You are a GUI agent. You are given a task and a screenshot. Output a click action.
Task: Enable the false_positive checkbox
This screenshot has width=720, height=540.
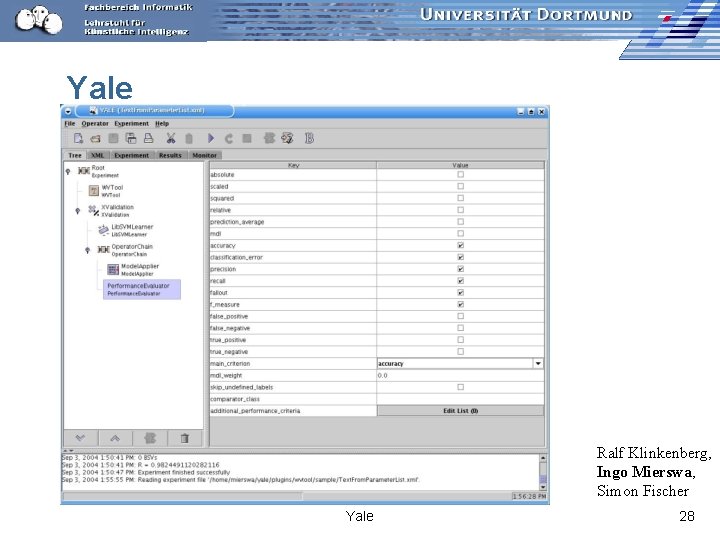(x=461, y=316)
